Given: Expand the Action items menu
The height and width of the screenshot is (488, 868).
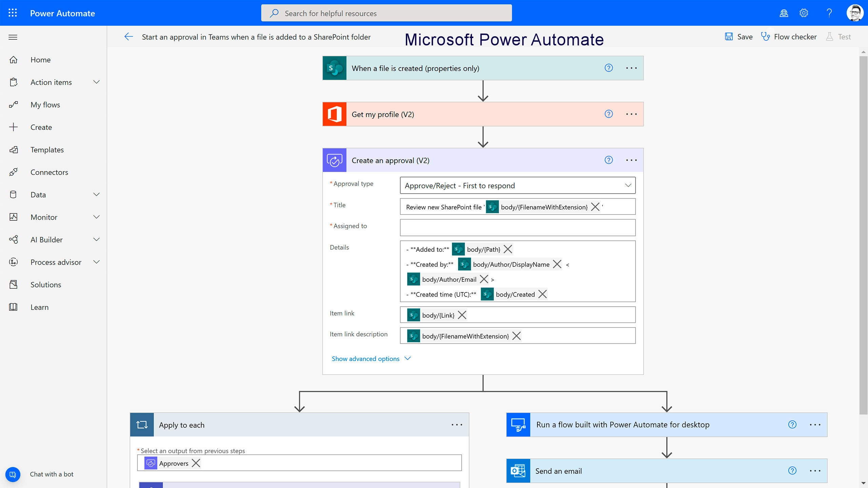Looking at the screenshot, I should coord(97,82).
